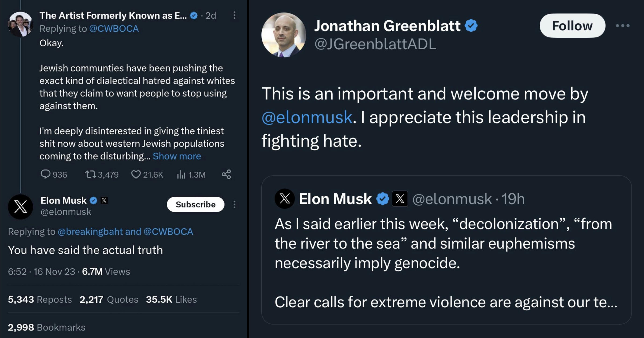Expand the tweet with Show more

coord(177,156)
